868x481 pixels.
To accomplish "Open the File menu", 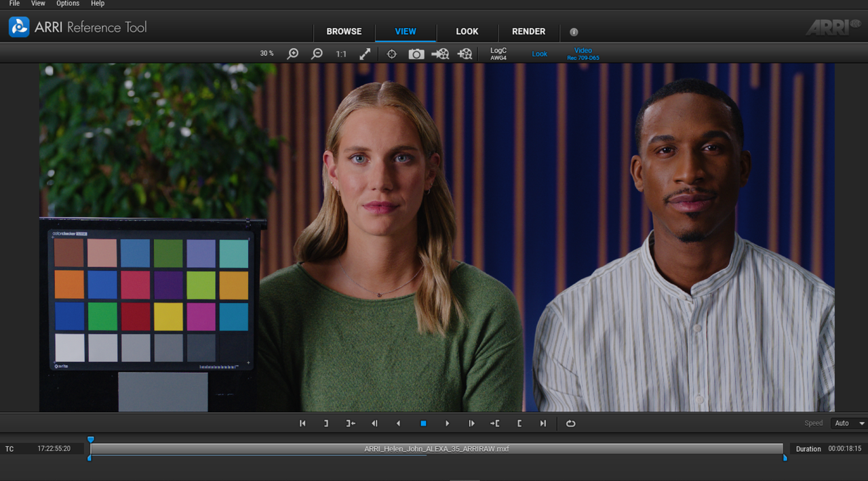I will click(x=14, y=3).
